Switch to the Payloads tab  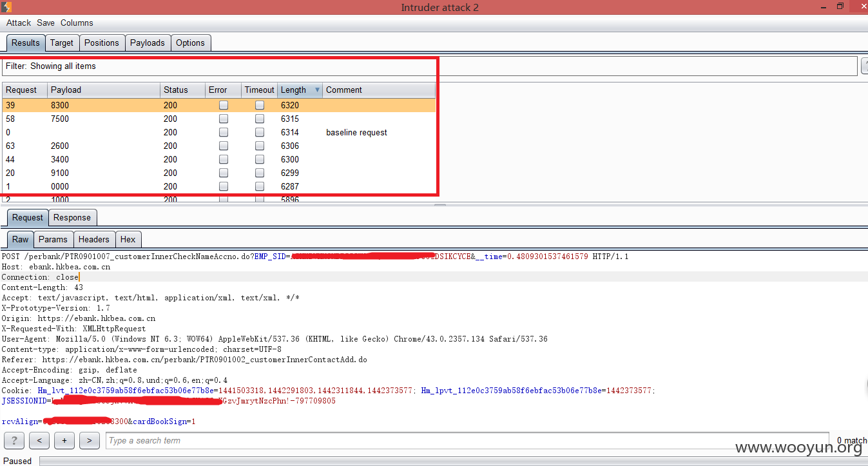tap(148, 43)
